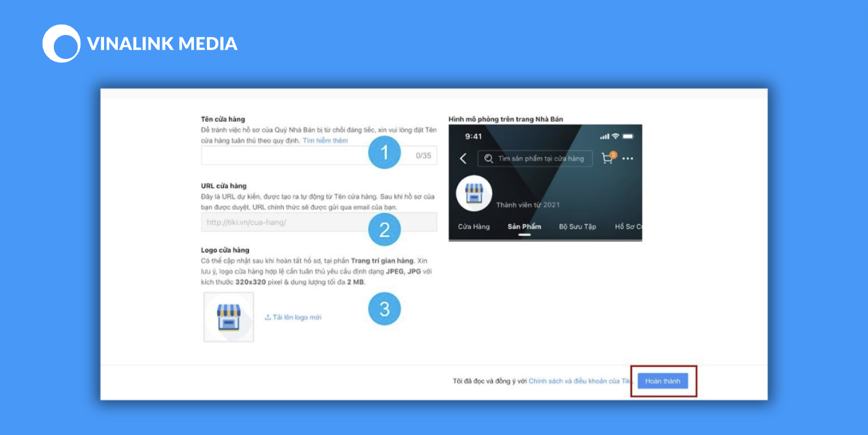The height and width of the screenshot is (435, 868).
Task: Click the '0/35' character counter
Action: pyautogui.click(x=423, y=156)
